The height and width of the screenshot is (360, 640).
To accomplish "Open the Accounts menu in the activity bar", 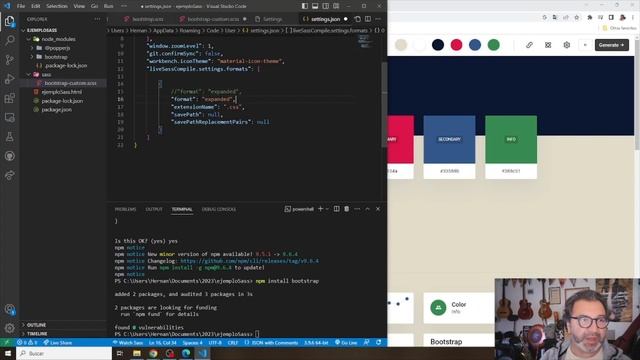I will click(x=9, y=309).
